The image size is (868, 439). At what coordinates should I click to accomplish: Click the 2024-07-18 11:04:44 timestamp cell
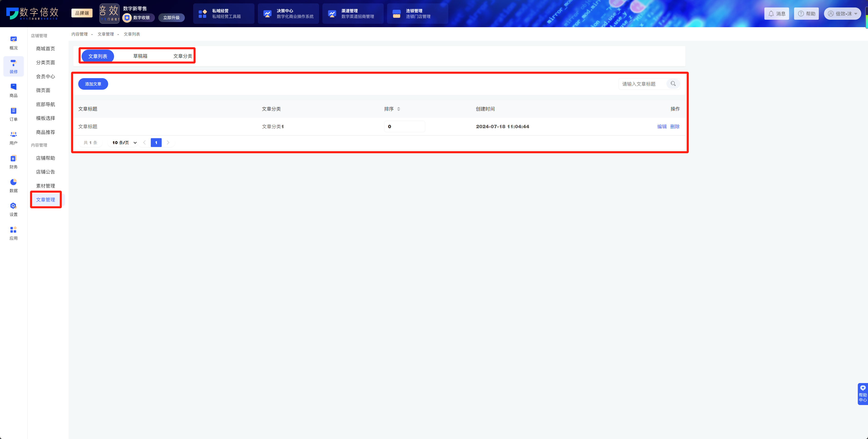(502, 127)
